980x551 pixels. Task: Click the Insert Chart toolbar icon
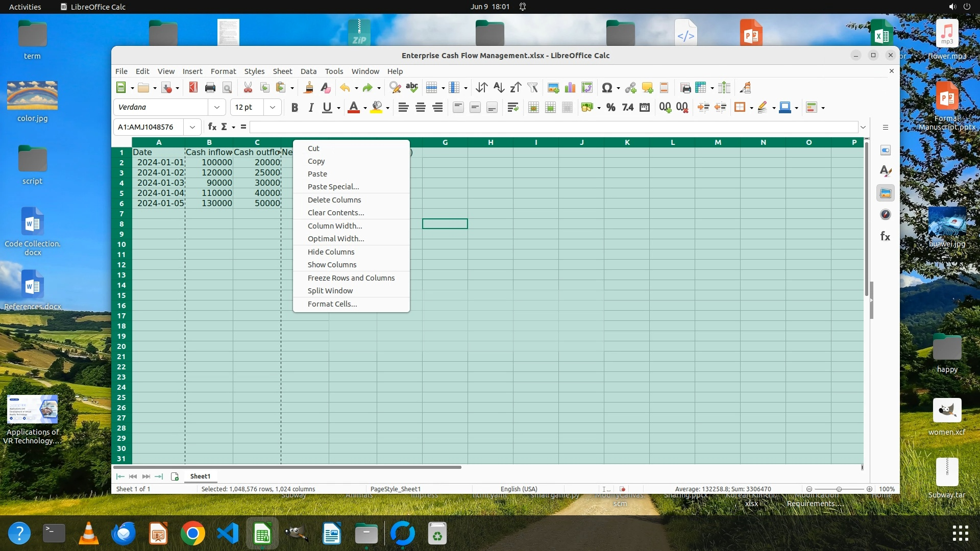[570, 88]
